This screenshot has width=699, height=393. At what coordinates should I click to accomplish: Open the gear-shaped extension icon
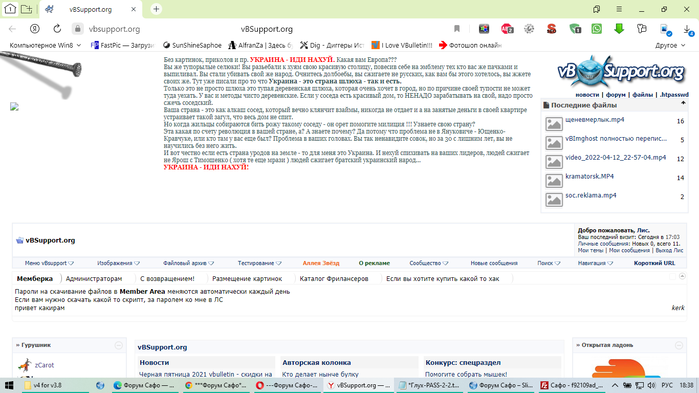(x=529, y=29)
